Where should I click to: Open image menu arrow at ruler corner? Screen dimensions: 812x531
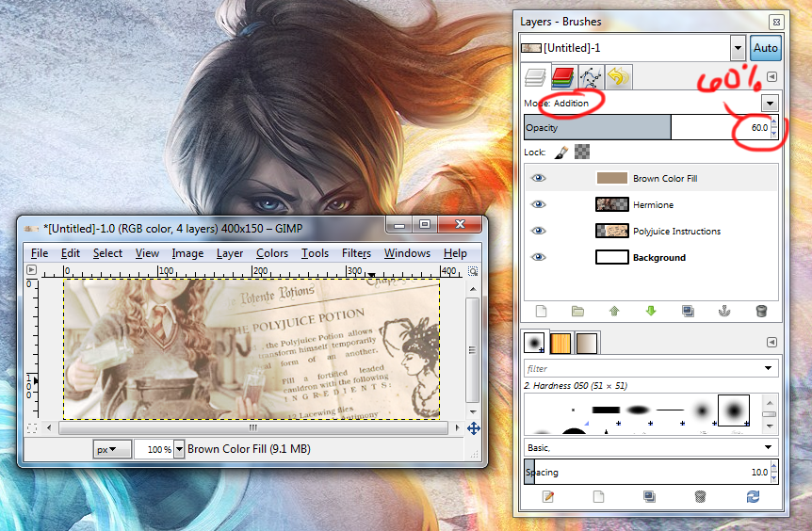(x=32, y=269)
